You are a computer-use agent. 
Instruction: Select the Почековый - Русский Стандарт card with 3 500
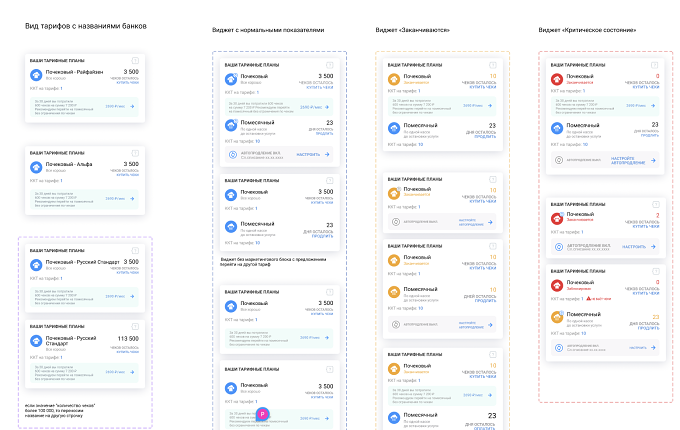[85, 278]
